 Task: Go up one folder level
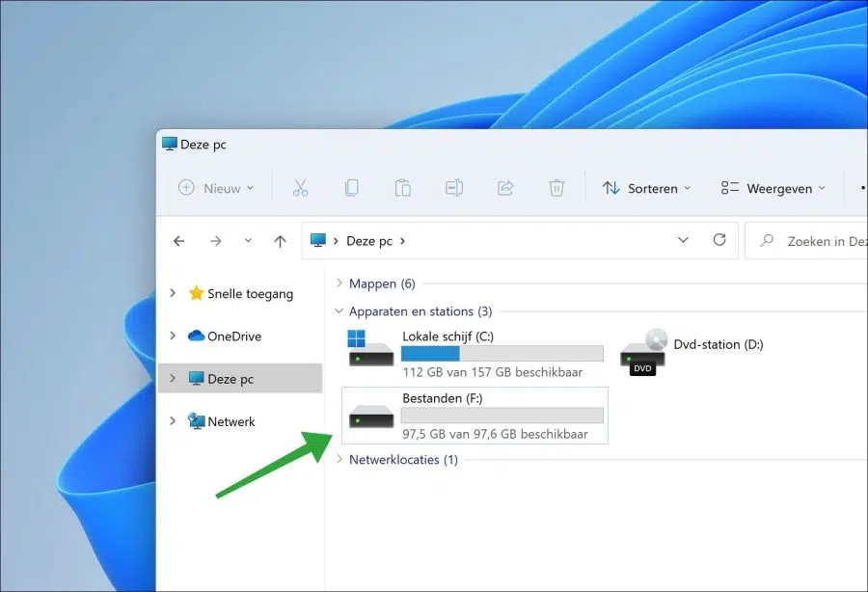click(x=280, y=241)
